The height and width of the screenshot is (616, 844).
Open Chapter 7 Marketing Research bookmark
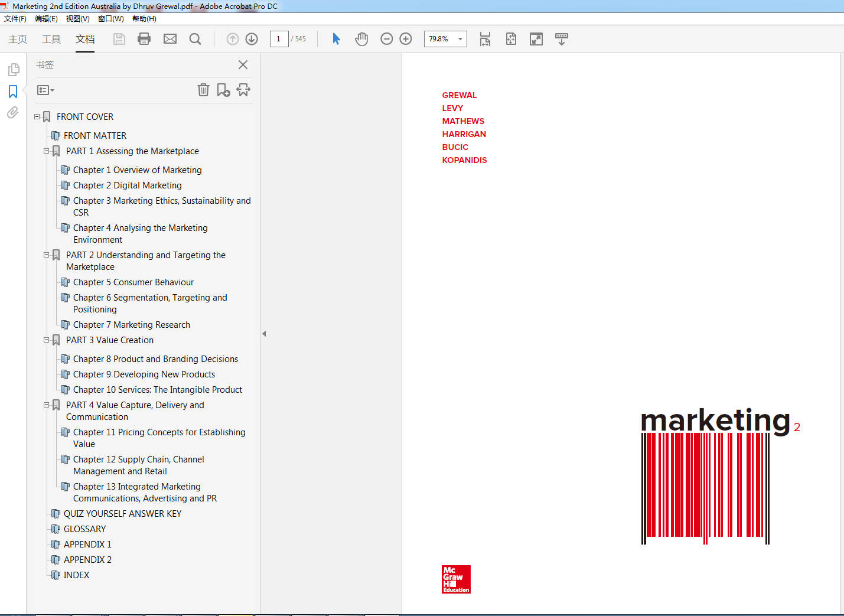[x=132, y=325]
